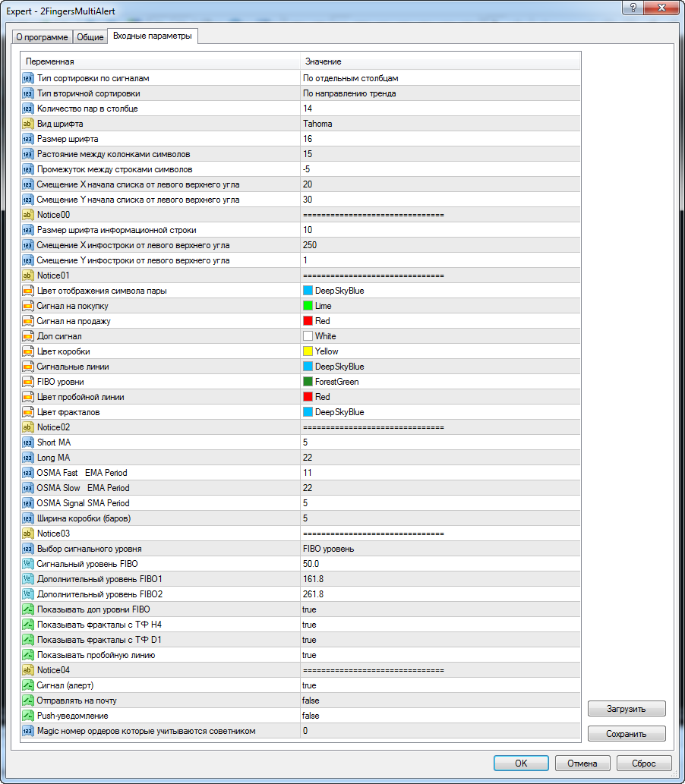
Task: Click the double icon beside 'Дополнительный уровень FIBO2'
Action: click(x=27, y=594)
